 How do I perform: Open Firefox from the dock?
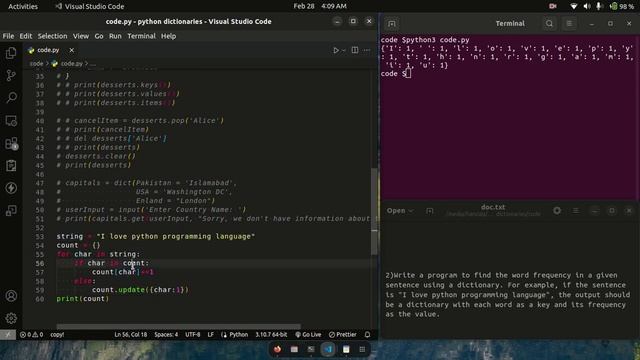coord(277,349)
